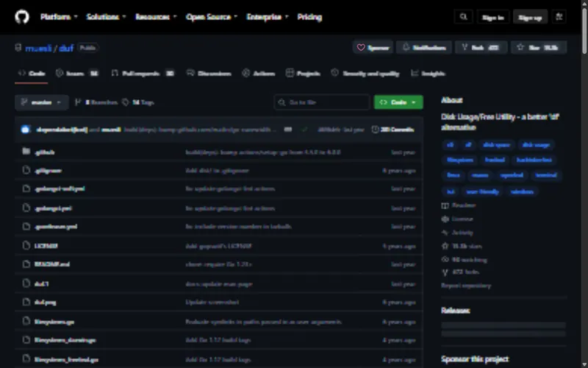Expand the latest commit message ellipsis

click(x=287, y=130)
